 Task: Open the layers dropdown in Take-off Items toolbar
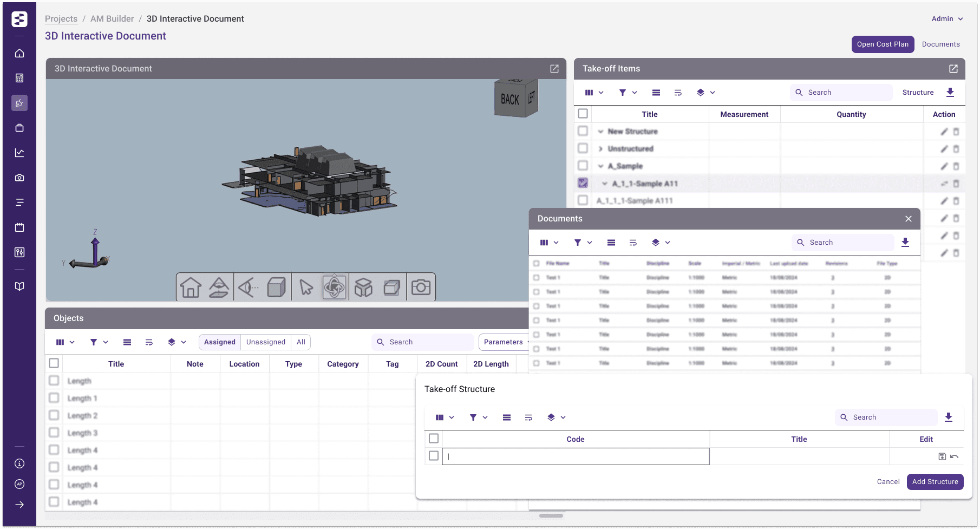pos(706,93)
